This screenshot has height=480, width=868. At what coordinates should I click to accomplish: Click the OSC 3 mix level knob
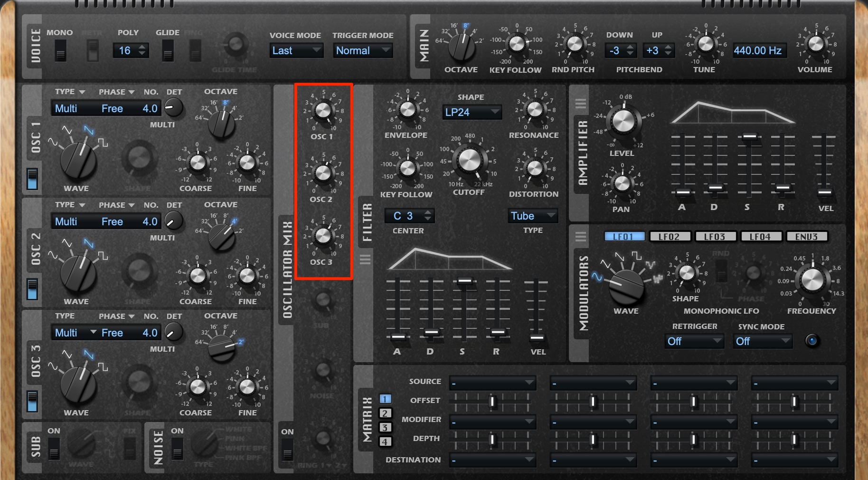[323, 236]
